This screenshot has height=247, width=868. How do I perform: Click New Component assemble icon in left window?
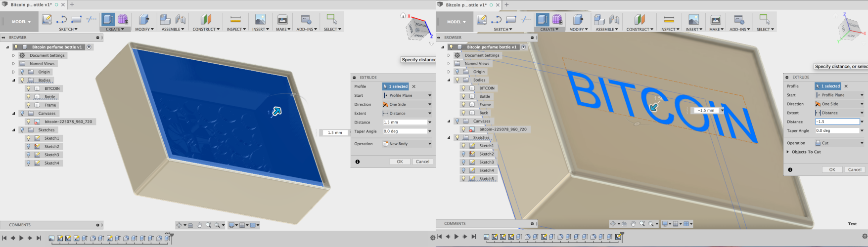(166, 19)
